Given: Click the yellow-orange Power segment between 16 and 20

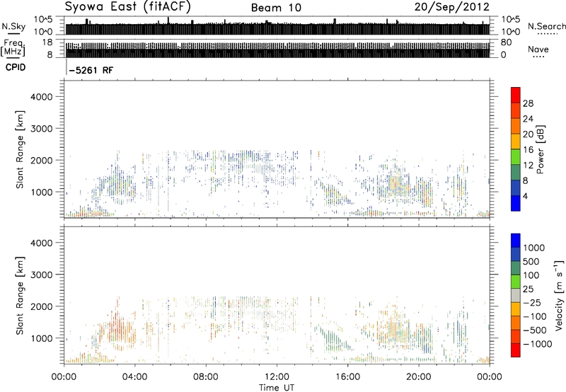Looking at the screenshot, I should point(516,142).
